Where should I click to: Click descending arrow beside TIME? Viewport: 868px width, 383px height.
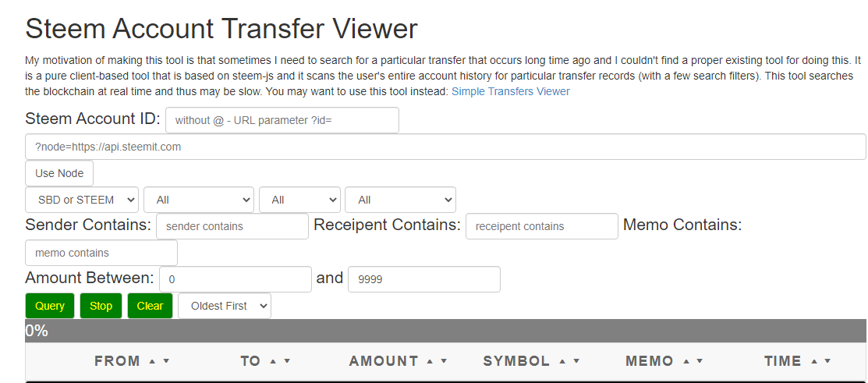pyautogui.click(x=827, y=361)
